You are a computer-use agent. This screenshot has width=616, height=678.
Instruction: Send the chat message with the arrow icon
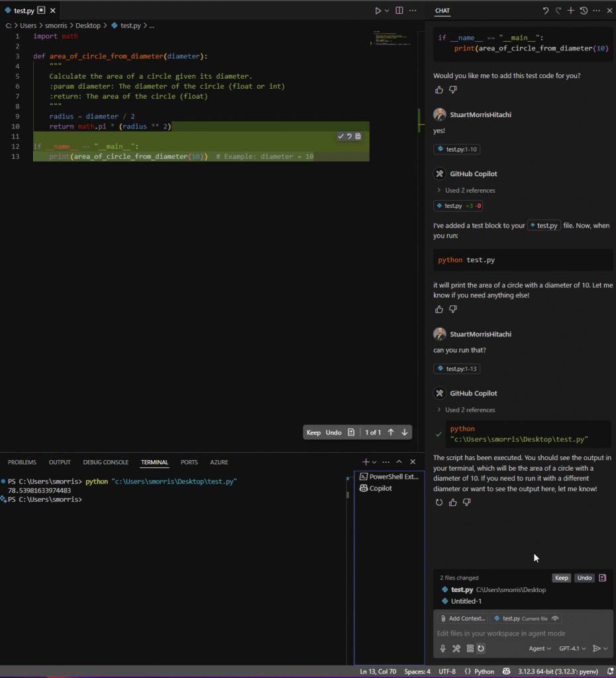coord(597,649)
